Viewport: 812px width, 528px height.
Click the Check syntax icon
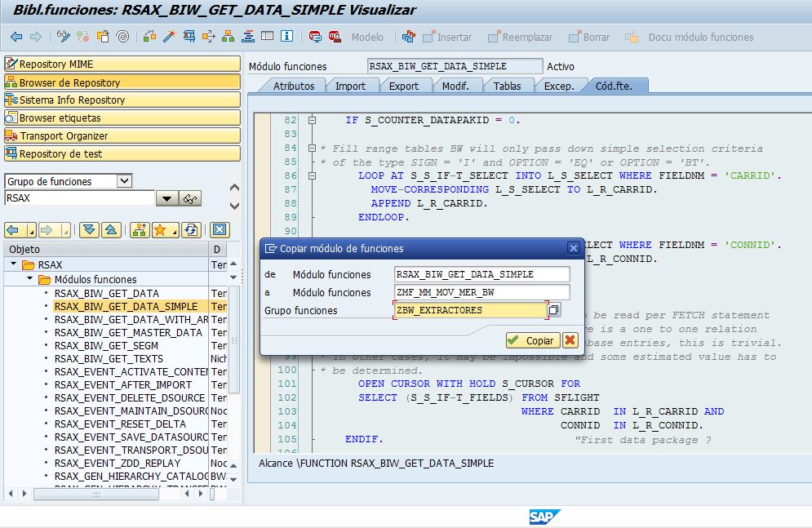(x=149, y=37)
